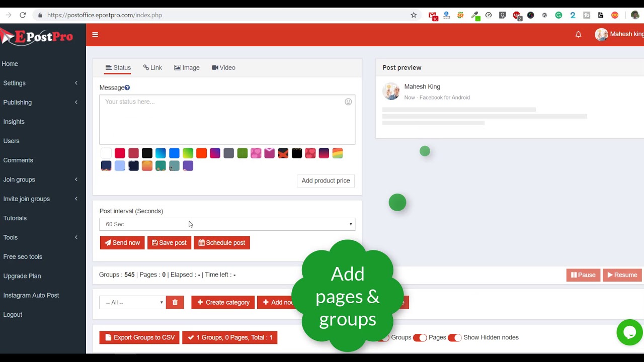Select the rainbow stripe background swatch

pos(338,153)
